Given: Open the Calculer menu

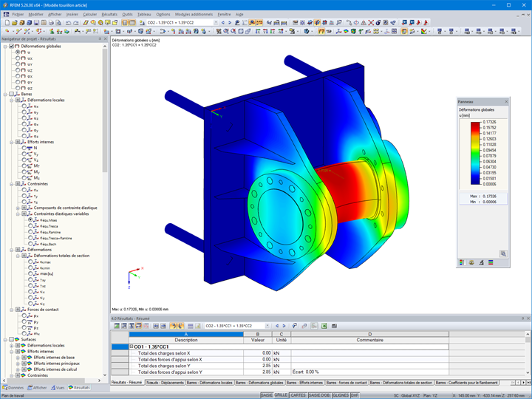Looking at the screenshot, I should [x=89, y=14].
